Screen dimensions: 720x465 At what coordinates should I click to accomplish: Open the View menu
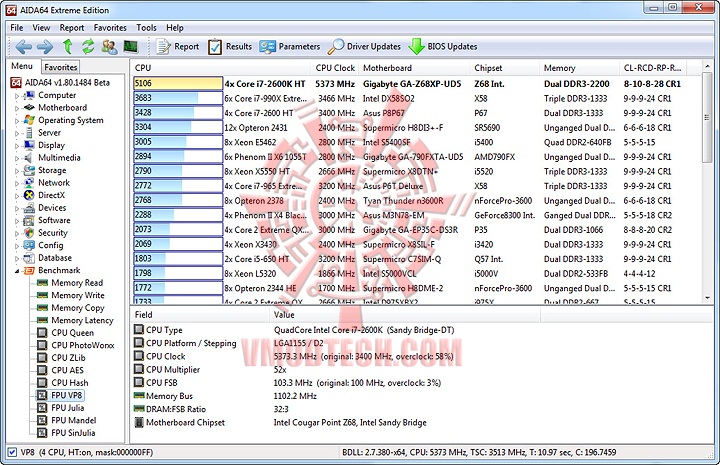[x=41, y=28]
